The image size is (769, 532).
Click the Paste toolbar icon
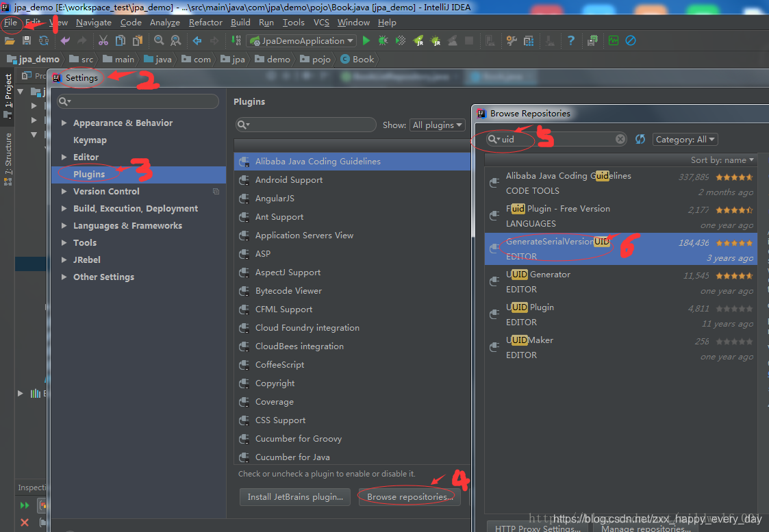click(138, 40)
